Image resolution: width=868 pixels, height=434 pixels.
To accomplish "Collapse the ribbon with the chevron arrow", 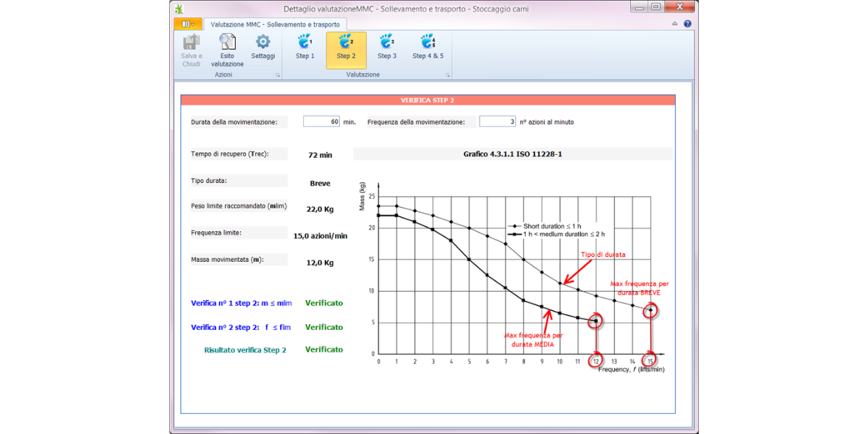I will click(x=675, y=24).
